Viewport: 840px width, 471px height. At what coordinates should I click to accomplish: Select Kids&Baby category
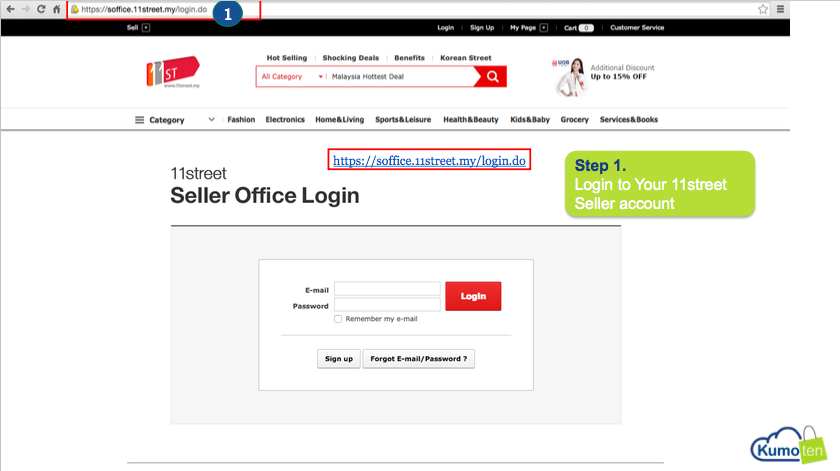530,119
